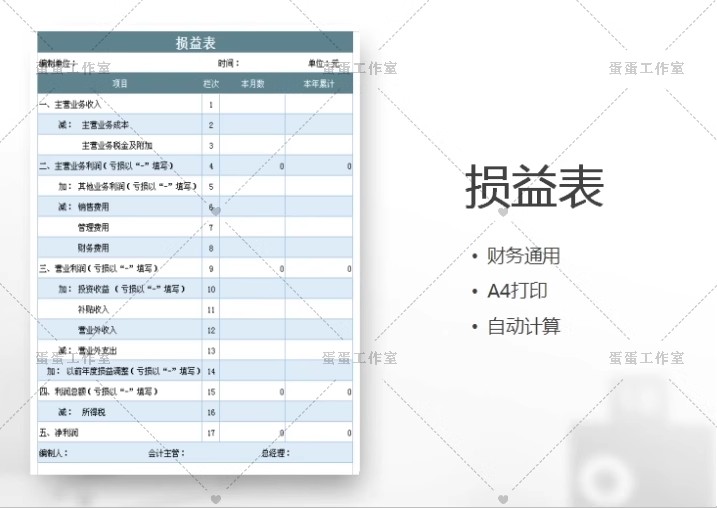Select the 主营业务成本 row label
Image resolution: width=717 pixels, height=508 pixels.
pyautogui.click(x=105, y=125)
